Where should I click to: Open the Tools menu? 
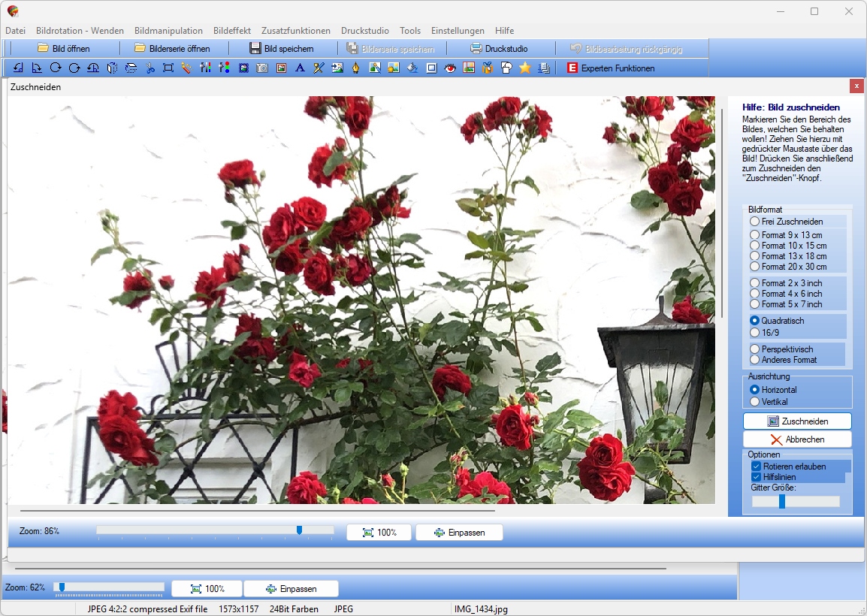(x=409, y=30)
